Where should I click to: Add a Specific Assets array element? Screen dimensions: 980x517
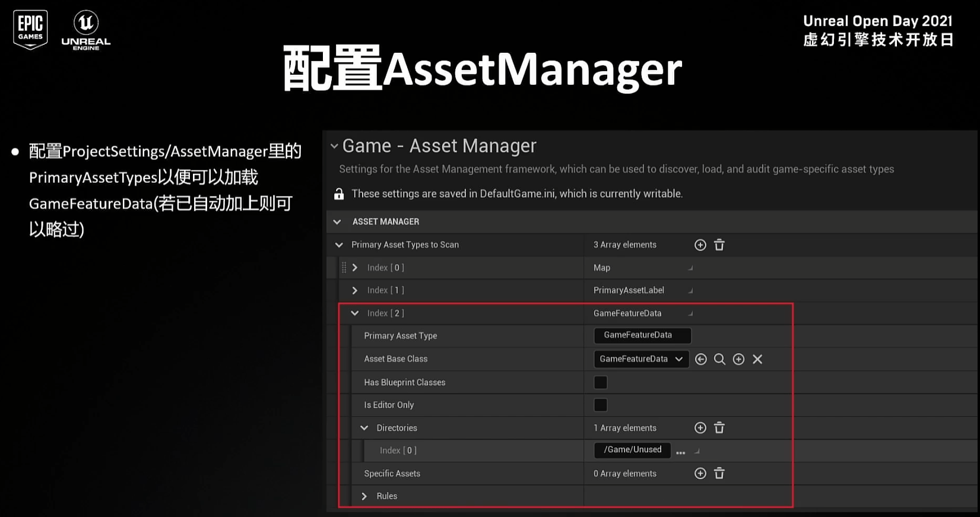click(x=700, y=474)
